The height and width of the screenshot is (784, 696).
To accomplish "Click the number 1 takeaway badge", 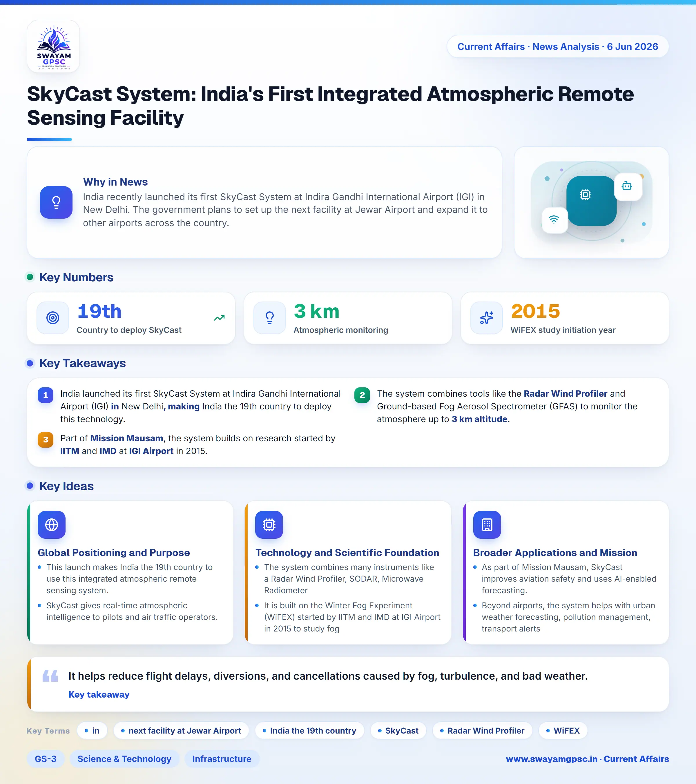I will click(x=45, y=395).
